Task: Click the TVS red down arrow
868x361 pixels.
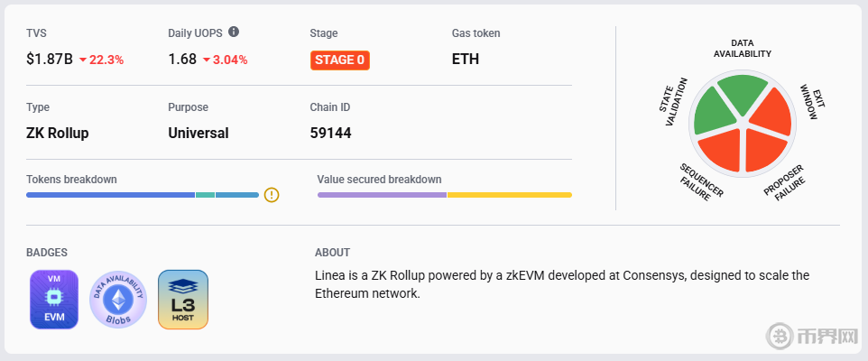Action: tap(83, 60)
